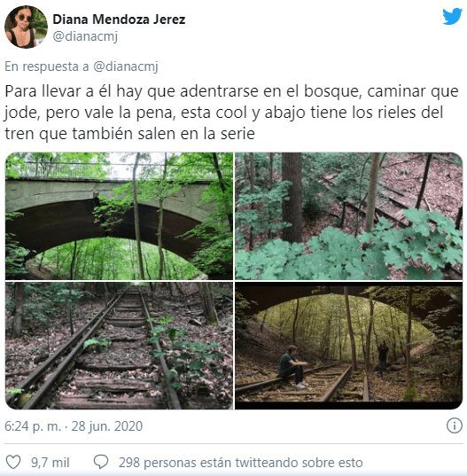Image resolution: width=467 pixels, height=476 pixels.
Task: Click the Twitter bird logo
Action: (452, 17)
